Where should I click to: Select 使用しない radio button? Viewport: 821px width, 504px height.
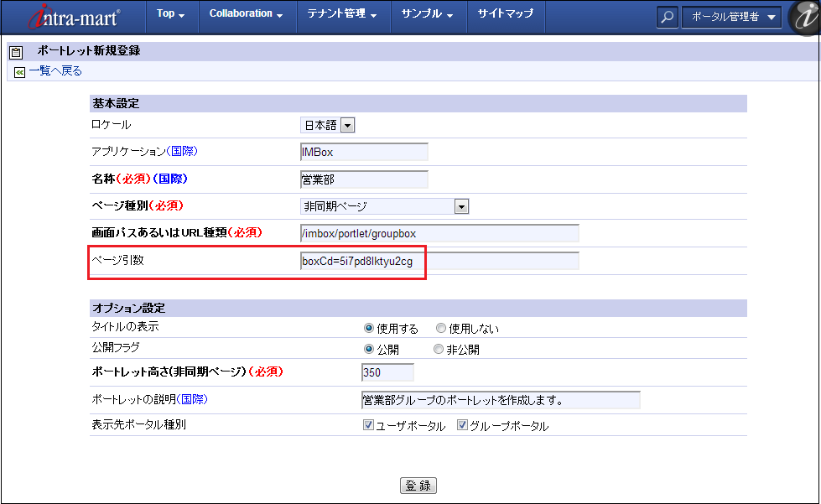[x=441, y=329]
